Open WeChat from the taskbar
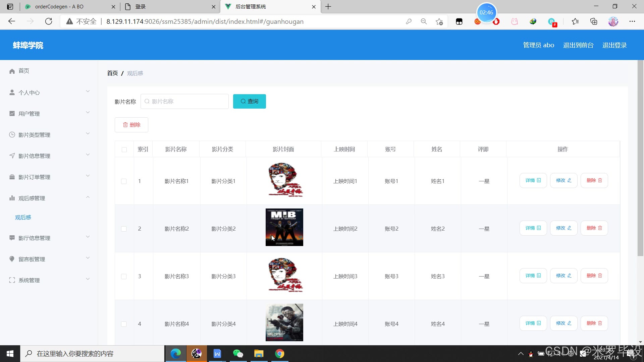This screenshot has height=362, width=644. click(238, 354)
